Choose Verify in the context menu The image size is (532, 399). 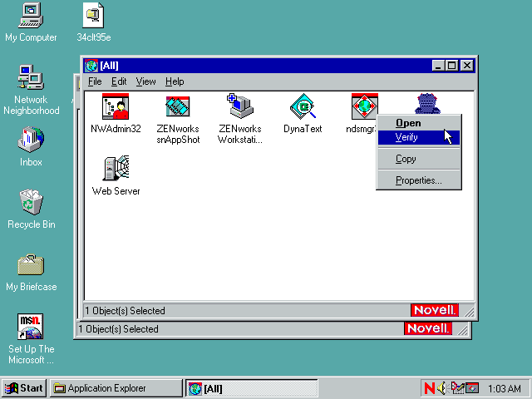(x=419, y=137)
